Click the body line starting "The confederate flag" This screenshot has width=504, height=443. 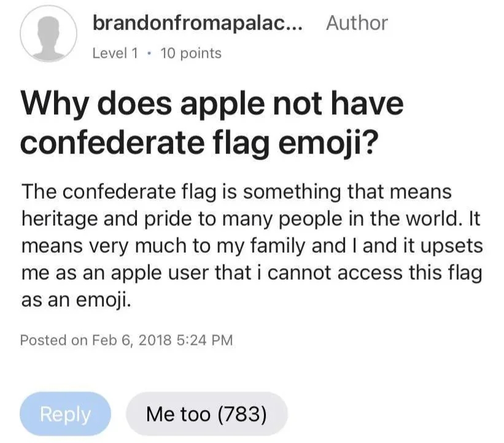[236, 191]
